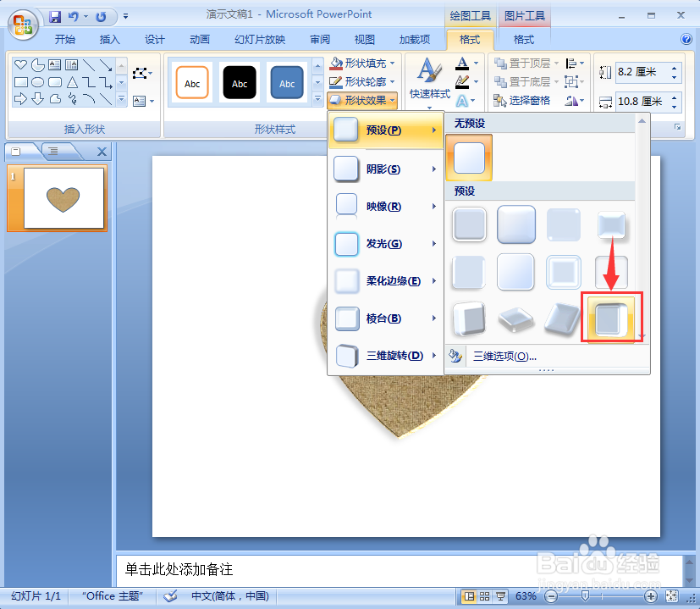Open the Quick Access Toolbar customize arrow

click(x=125, y=17)
